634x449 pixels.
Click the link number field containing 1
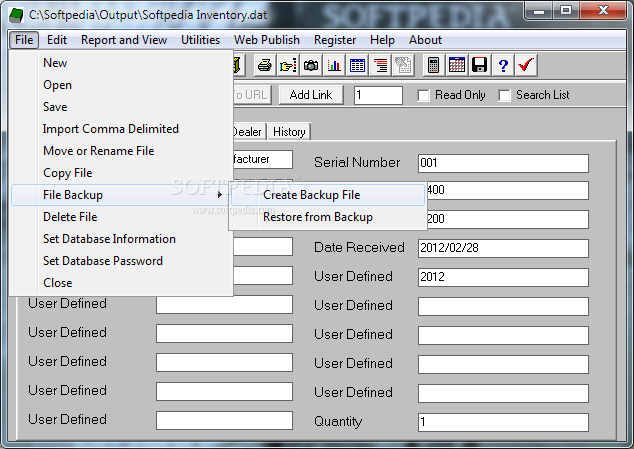378,95
